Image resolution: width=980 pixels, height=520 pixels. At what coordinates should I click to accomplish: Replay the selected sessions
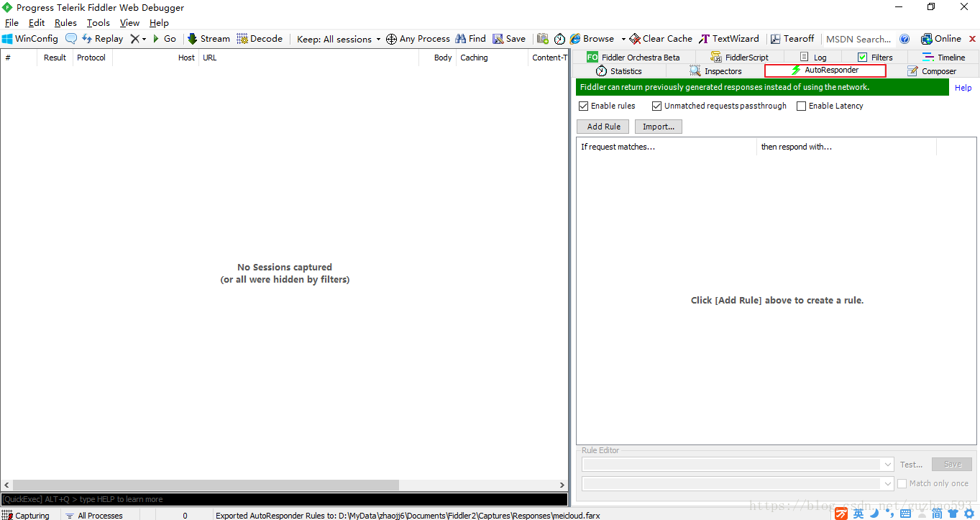[x=102, y=39]
